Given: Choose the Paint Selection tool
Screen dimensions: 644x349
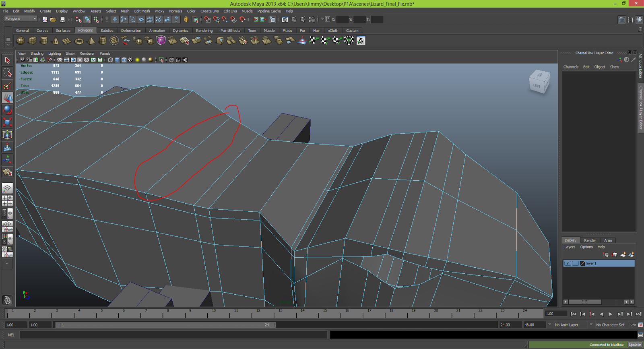Looking at the screenshot, I should (7, 85).
